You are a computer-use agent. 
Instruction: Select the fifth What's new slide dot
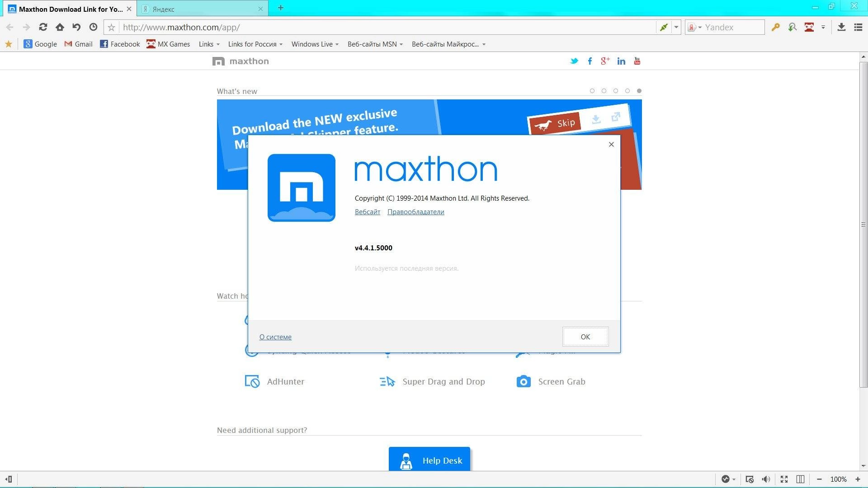[x=639, y=91]
